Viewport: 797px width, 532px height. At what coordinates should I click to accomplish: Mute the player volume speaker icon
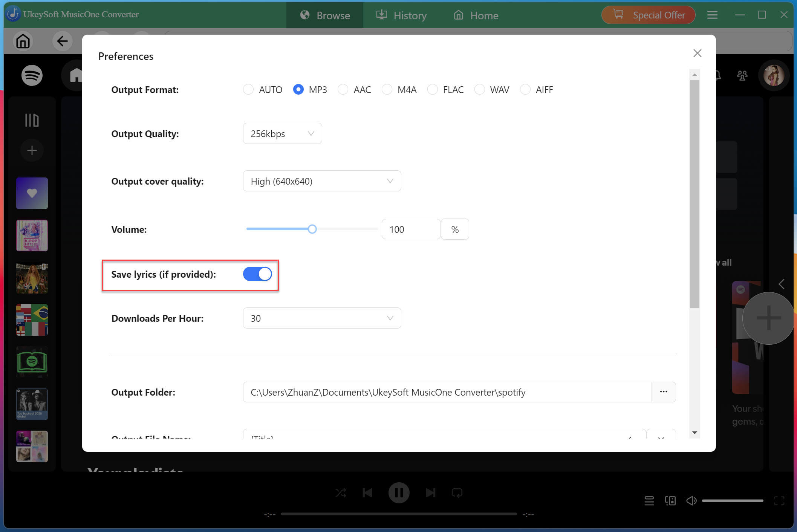(x=691, y=501)
